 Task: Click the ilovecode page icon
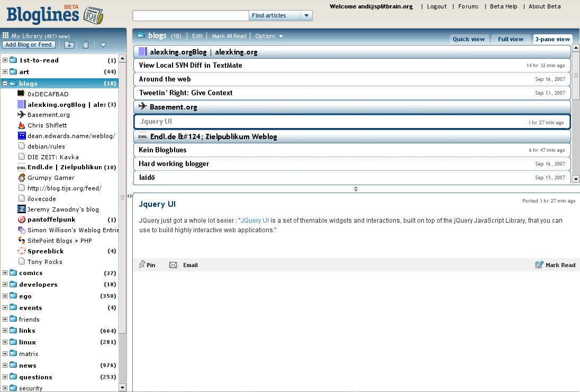click(22, 198)
